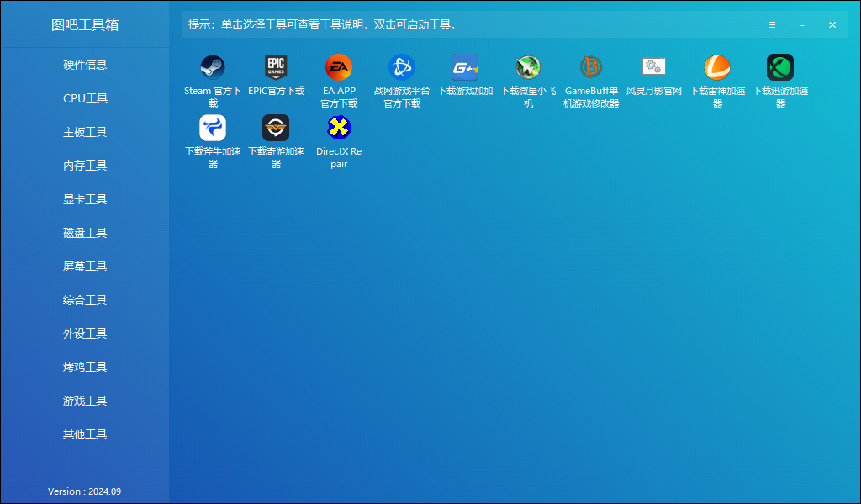Click the 下载雷神加速器 icon
861x504 pixels.
pyautogui.click(x=717, y=67)
